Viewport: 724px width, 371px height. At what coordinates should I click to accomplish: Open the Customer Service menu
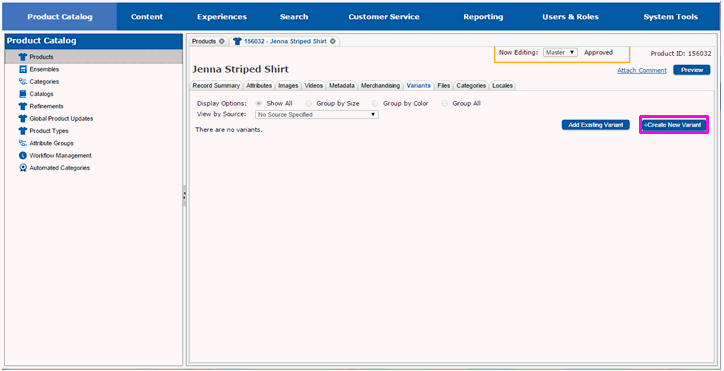[x=384, y=17]
